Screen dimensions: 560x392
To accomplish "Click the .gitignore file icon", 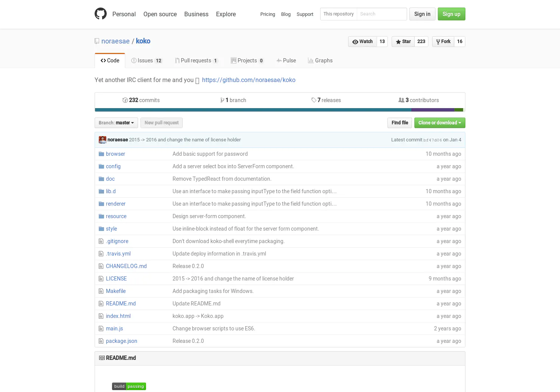I will tap(101, 241).
